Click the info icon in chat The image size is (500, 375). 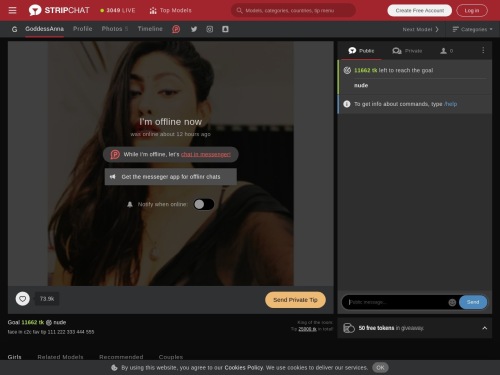347,104
